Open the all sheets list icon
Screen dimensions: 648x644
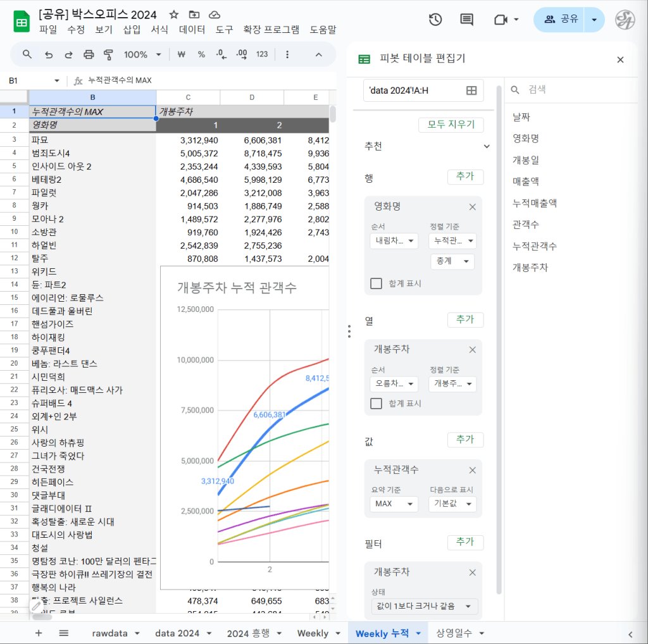(x=64, y=633)
